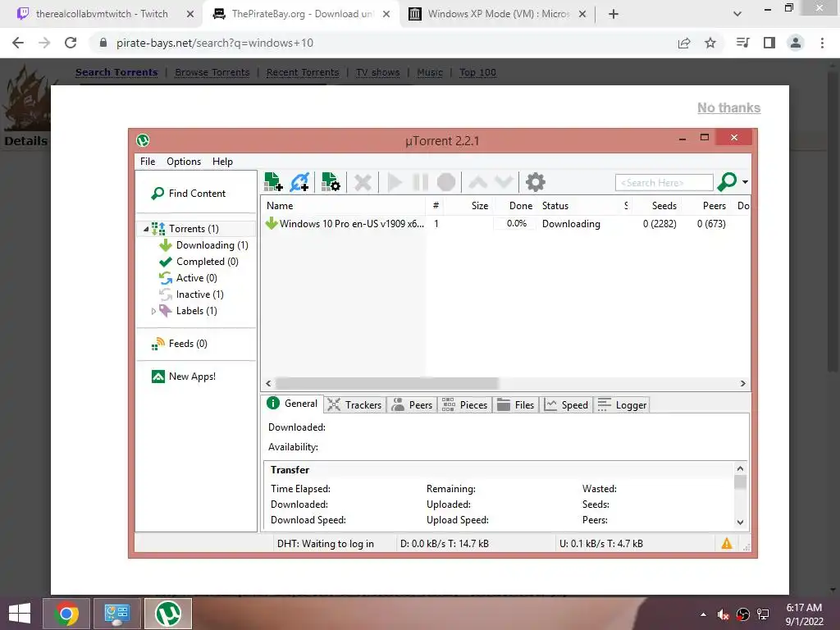Screen dimensions: 840x630
Task: Open Browse Torrents link on Pirate Bay page
Action: (212, 72)
